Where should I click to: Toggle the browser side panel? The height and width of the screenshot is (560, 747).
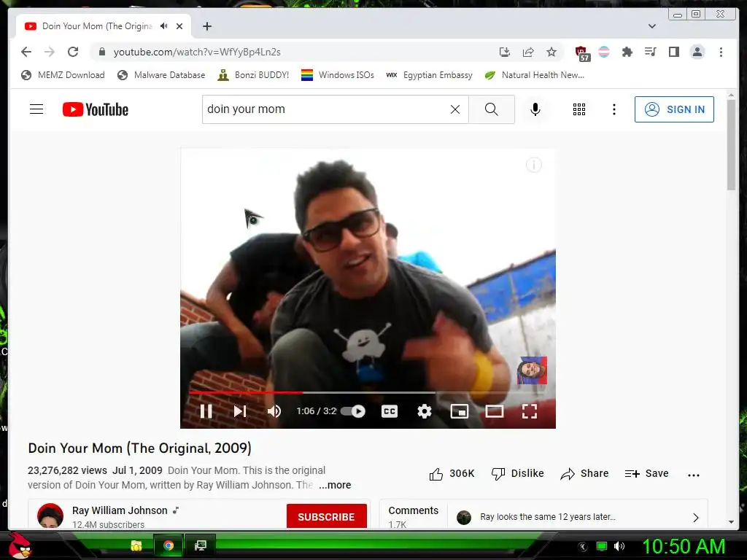coord(673,52)
